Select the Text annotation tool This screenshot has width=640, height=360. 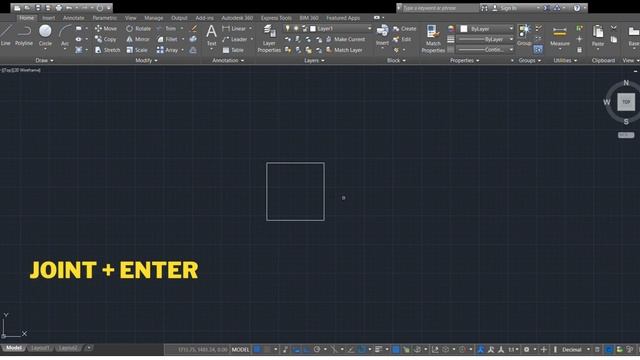click(x=211, y=35)
